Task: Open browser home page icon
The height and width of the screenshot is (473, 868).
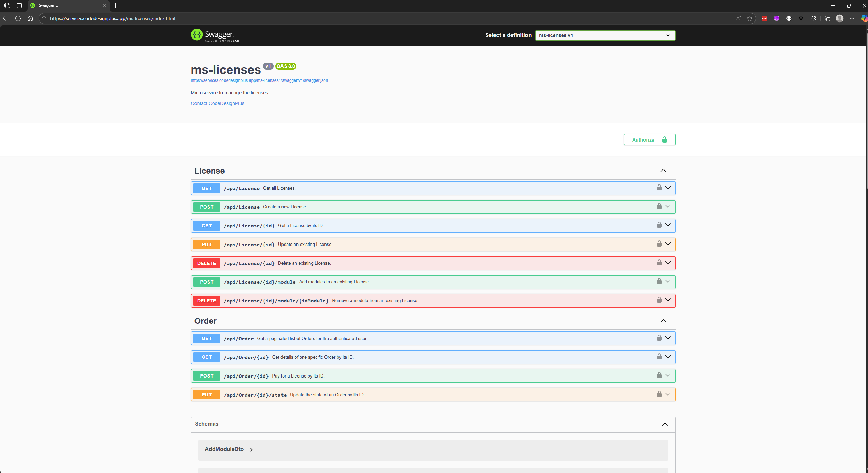Action: coord(30,18)
